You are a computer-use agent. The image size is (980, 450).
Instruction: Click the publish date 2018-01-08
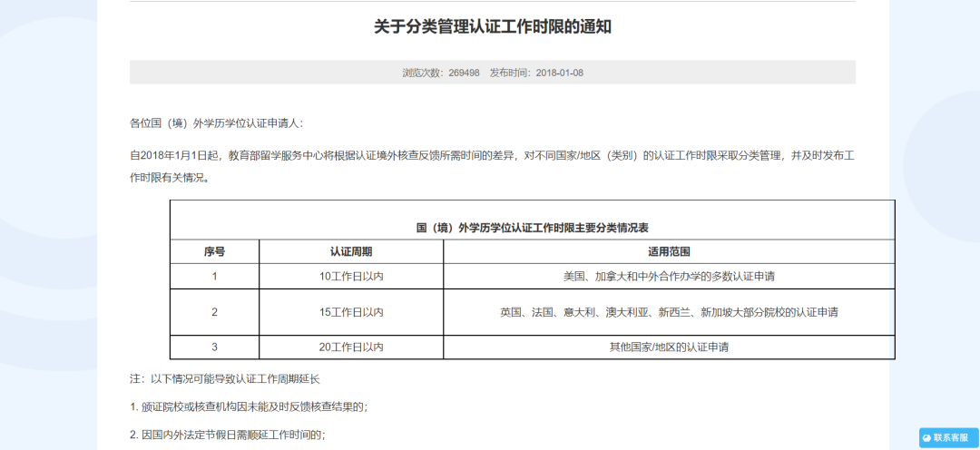click(x=559, y=73)
